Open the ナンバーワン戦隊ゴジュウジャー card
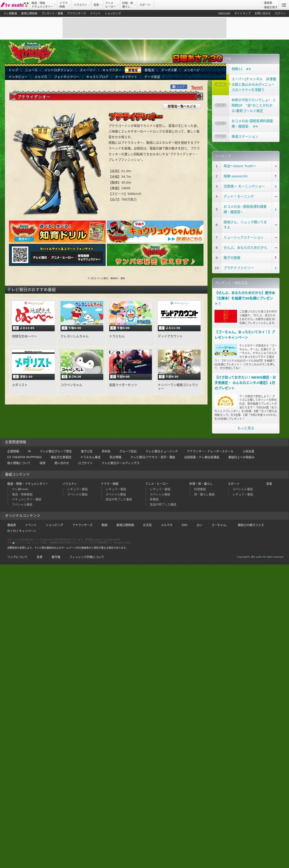This screenshot has height=868, width=289. (179, 371)
